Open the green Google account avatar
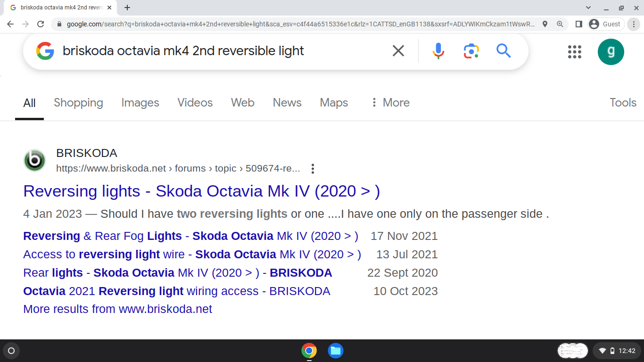Viewport: 644px width, 362px height. pos(611,52)
